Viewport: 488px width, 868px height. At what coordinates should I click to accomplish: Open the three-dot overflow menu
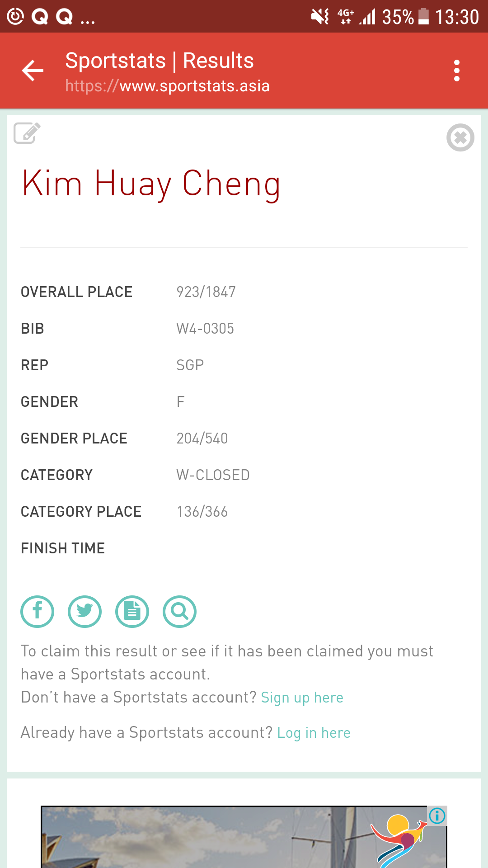pos(457,71)
